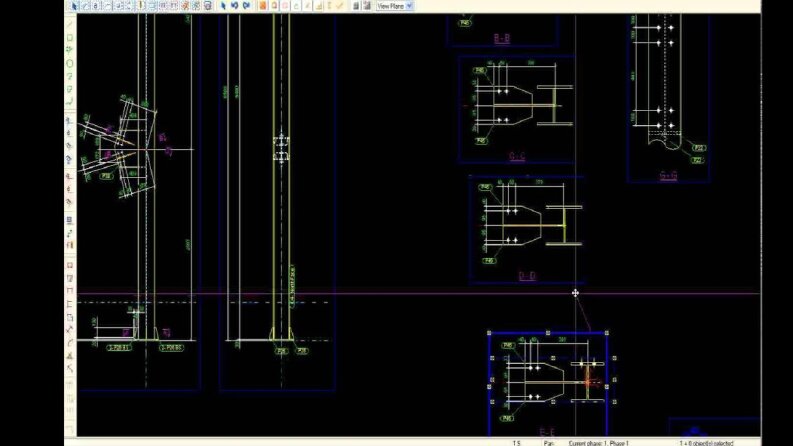Click the dark icon left of View Plane
Image resolution: width=793 pixels, height=446 pixels.
coord(367,6)
